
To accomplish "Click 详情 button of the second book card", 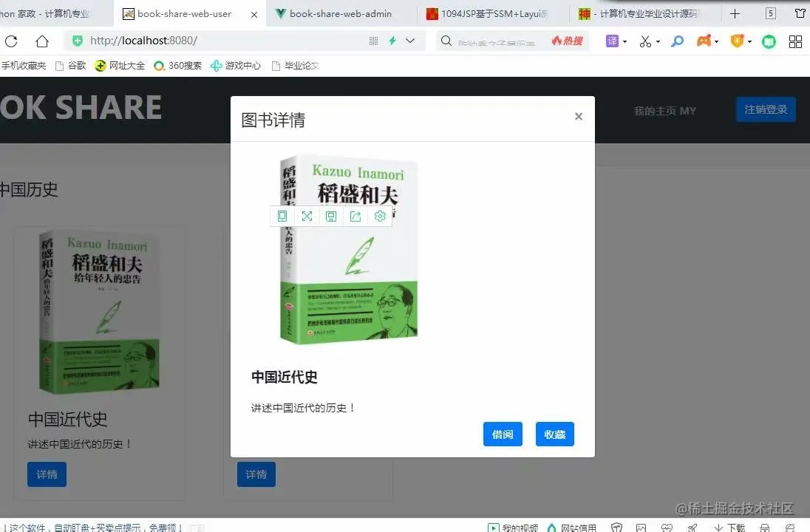I will point(256,474).
